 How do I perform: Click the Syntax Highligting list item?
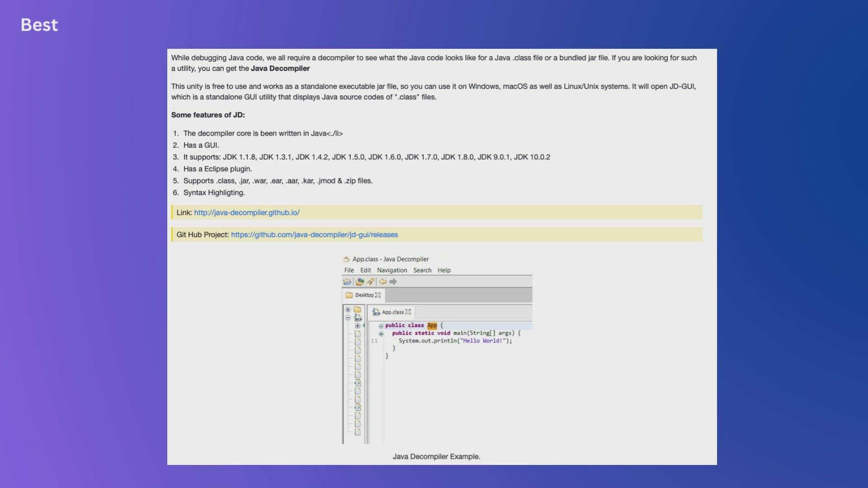(x=214, y=192)
